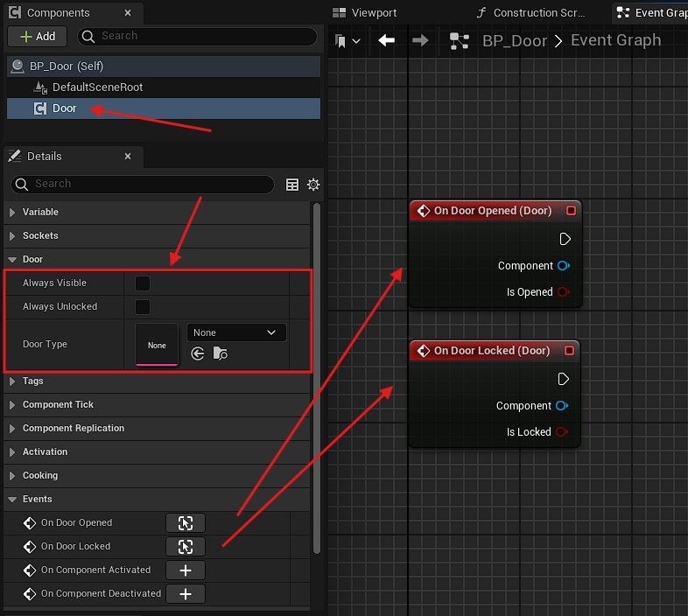Add On Component Deactivated event
Image resolution: width=688 pixels, height=616 pixels.
click(x=186, y=594)
